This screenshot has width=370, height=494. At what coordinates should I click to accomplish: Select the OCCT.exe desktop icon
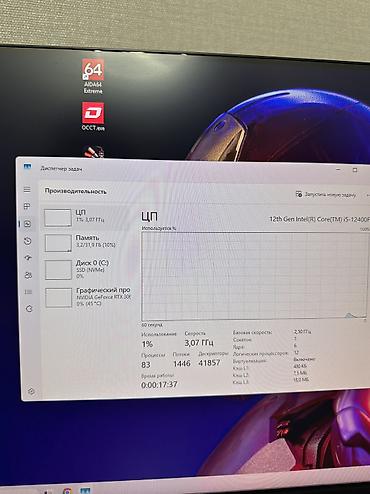[93, 116]
